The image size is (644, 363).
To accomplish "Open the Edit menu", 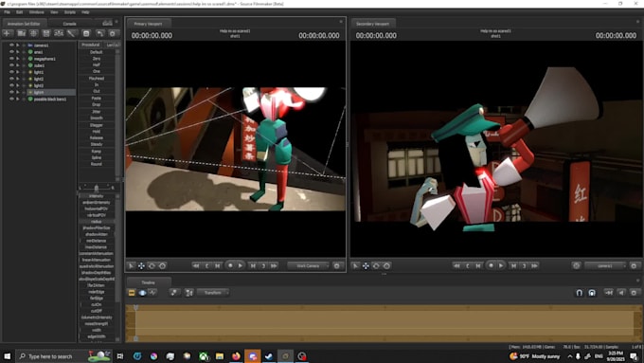I will tap(19, 12).
